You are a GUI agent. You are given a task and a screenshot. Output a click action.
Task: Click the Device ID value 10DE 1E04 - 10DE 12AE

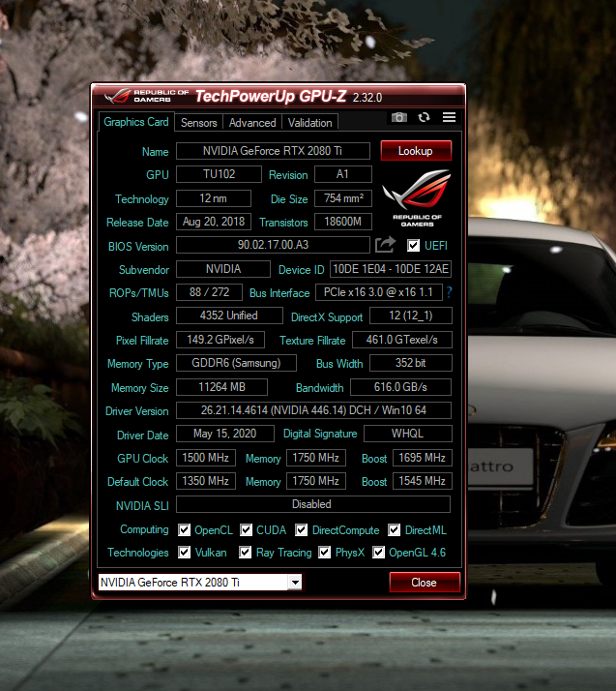391,269
